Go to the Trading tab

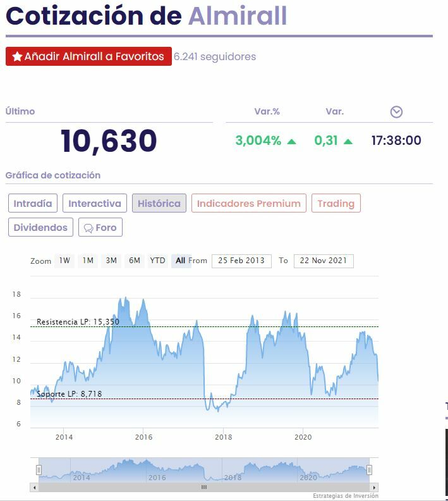tap(336, 203)
